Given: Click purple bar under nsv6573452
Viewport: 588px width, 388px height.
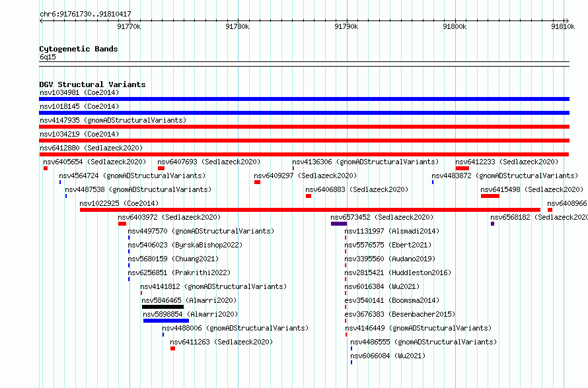Looking at the screenshot, I should click(x=339, y=224).
